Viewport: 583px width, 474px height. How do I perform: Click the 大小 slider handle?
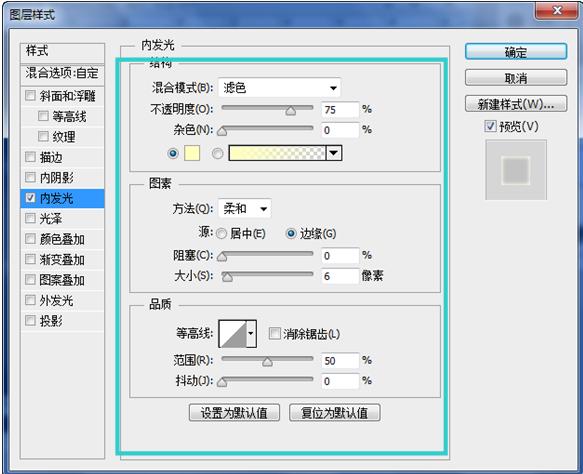[227, 277]
